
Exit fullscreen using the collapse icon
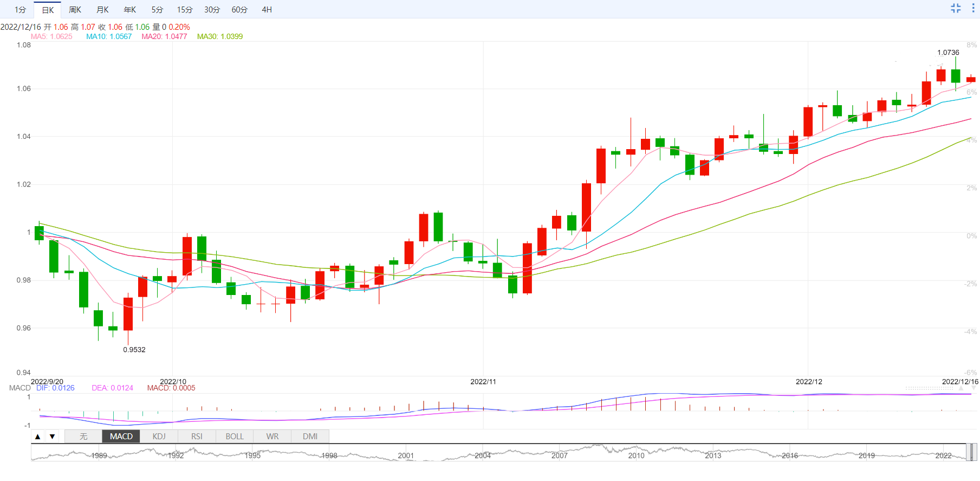click(x=956, y=8)
